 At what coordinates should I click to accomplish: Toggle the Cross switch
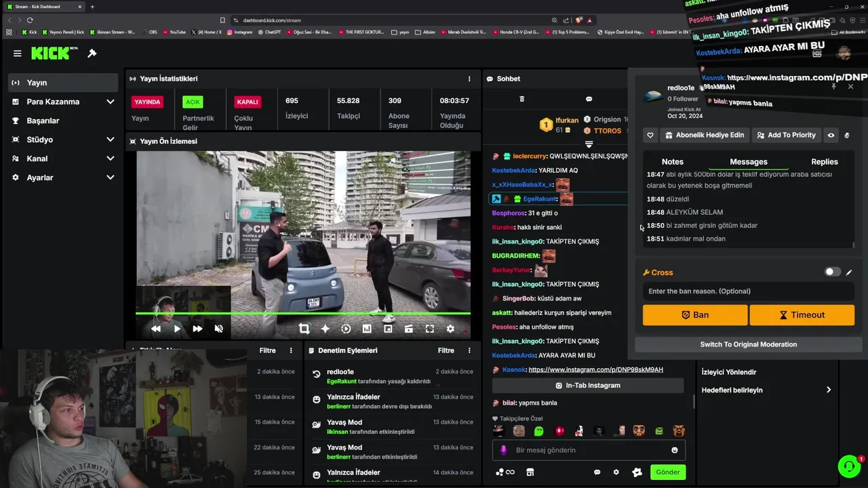[832, 272]
